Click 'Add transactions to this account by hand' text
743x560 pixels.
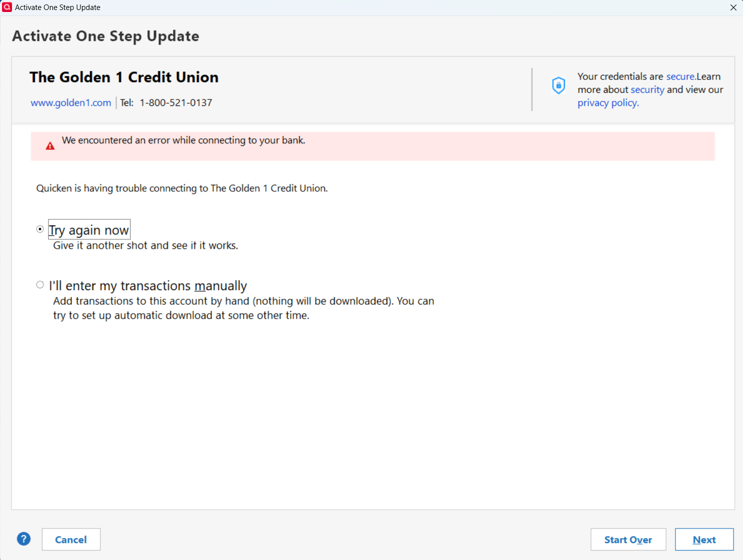tap(243, 308)
